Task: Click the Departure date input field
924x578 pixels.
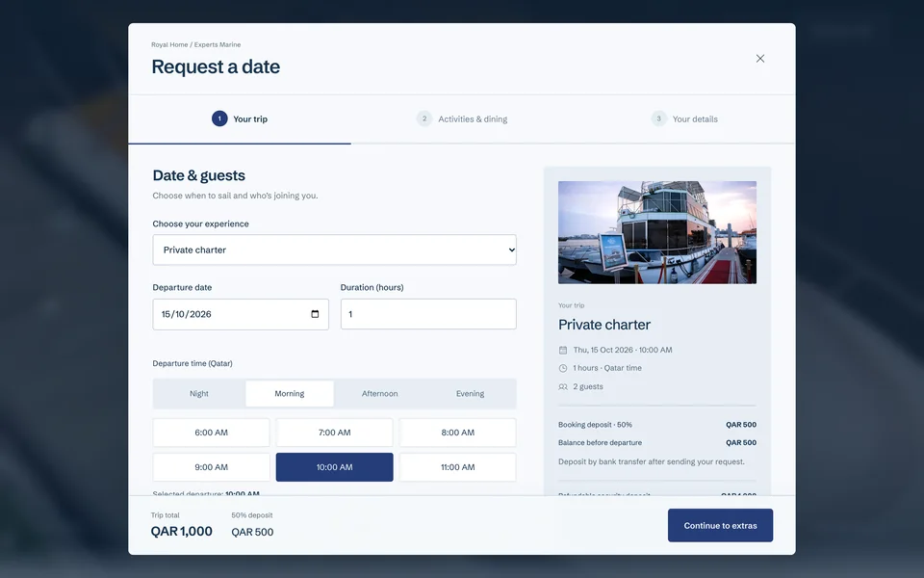Action: [x=241, y=314]
